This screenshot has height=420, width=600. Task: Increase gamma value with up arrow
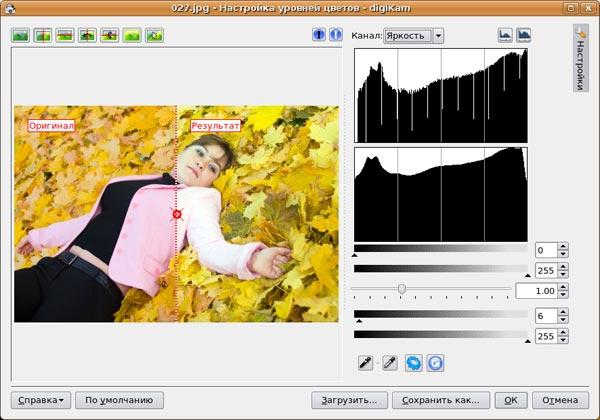[563, 287]
